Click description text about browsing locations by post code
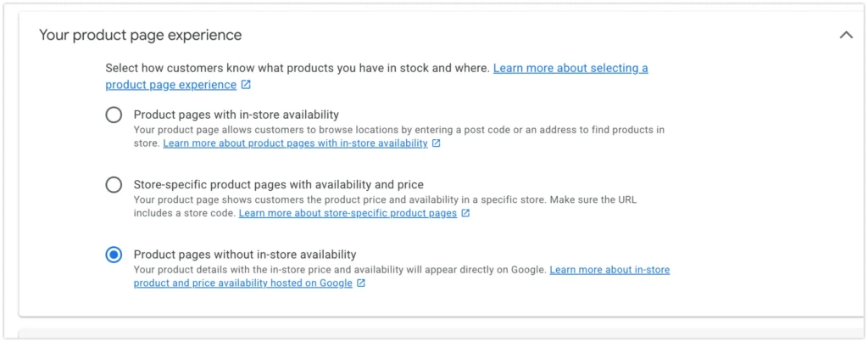The width and height of the screenshot is (868, 342). point(398,130)
